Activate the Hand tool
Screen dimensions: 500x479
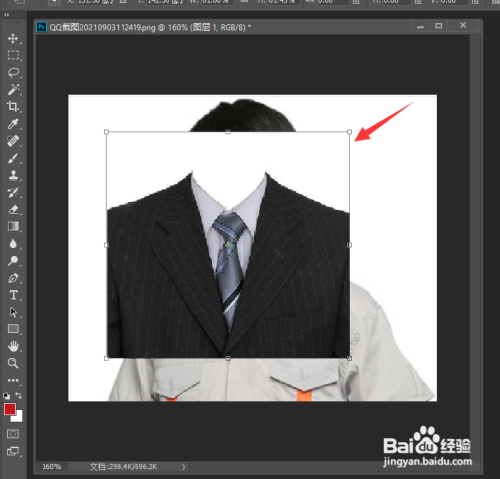pos(13,346)
